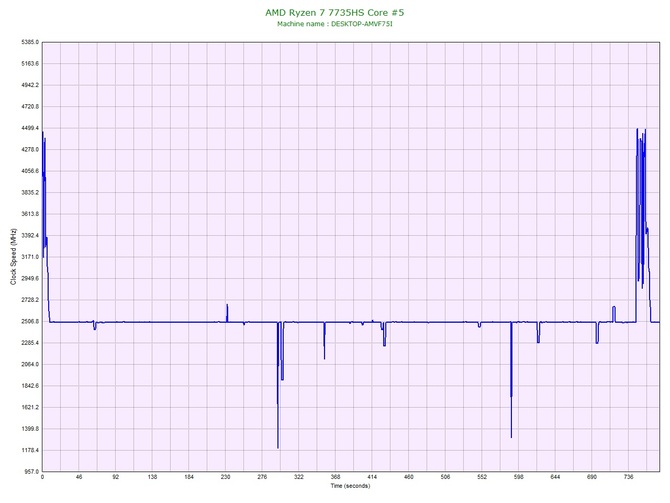Click the 3835.2 y-axis value
The width and height of the screenshot is (670, 503).
[30, 192]
